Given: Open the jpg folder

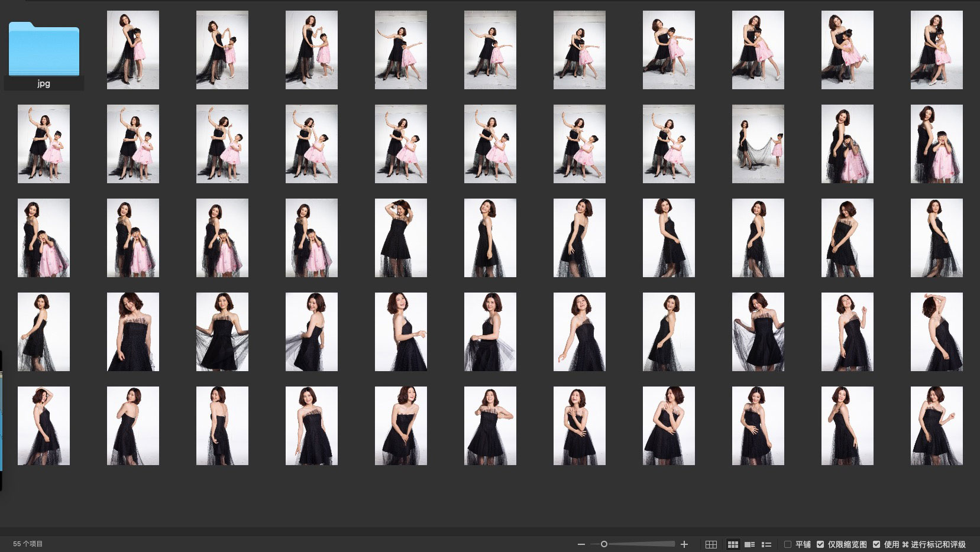Looking at the screenshot, I should pyautogui.click(x=44, y=50).
